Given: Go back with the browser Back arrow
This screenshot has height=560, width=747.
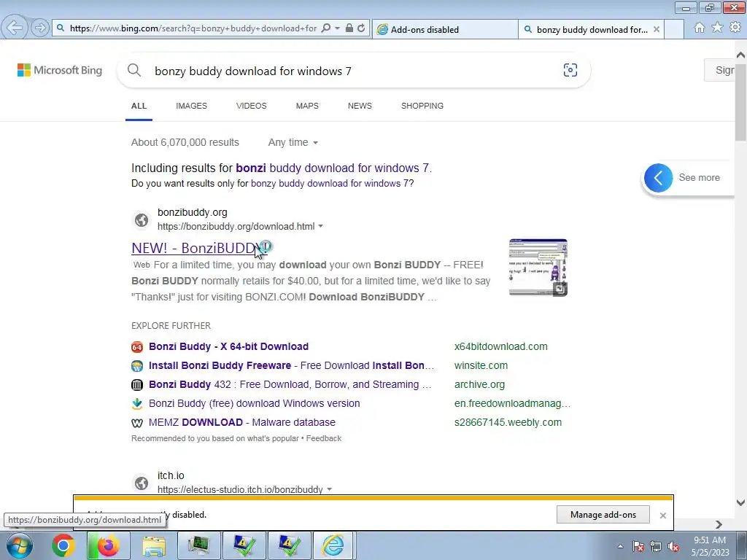Looking at the screenshot, I should [15, 28].
